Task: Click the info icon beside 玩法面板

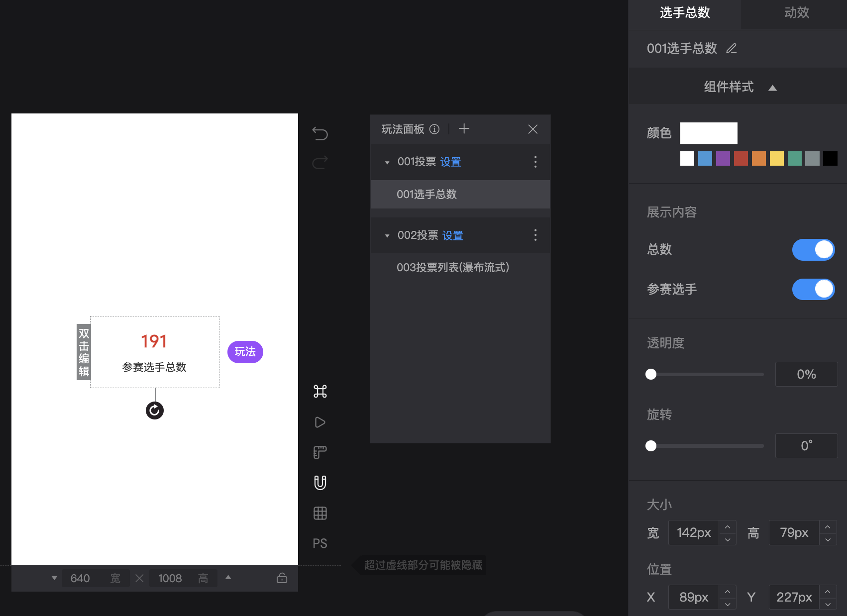Action: click(x=434, y=129)
